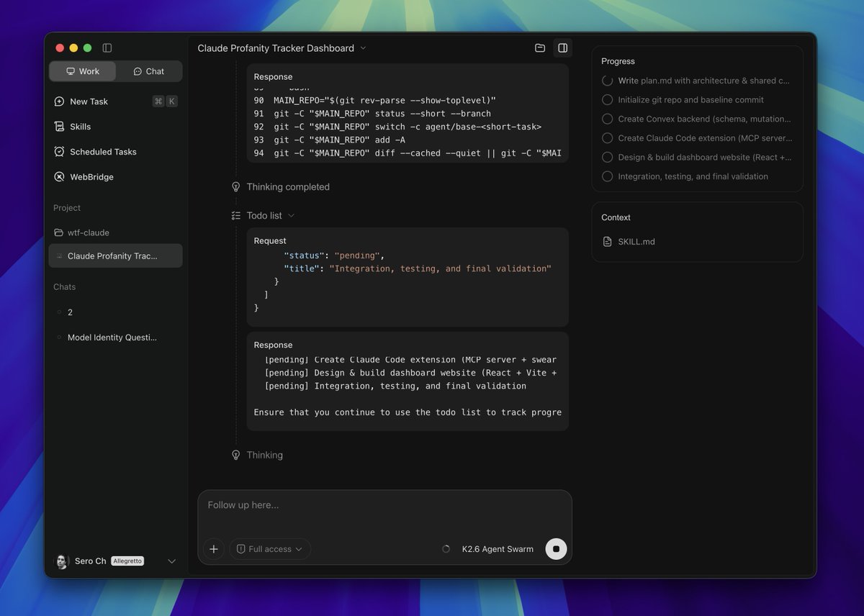Image resolution: width=864 pixels, height=616 pixels.
Task: Click the WebBridge icon
Action: coord(59,177)
